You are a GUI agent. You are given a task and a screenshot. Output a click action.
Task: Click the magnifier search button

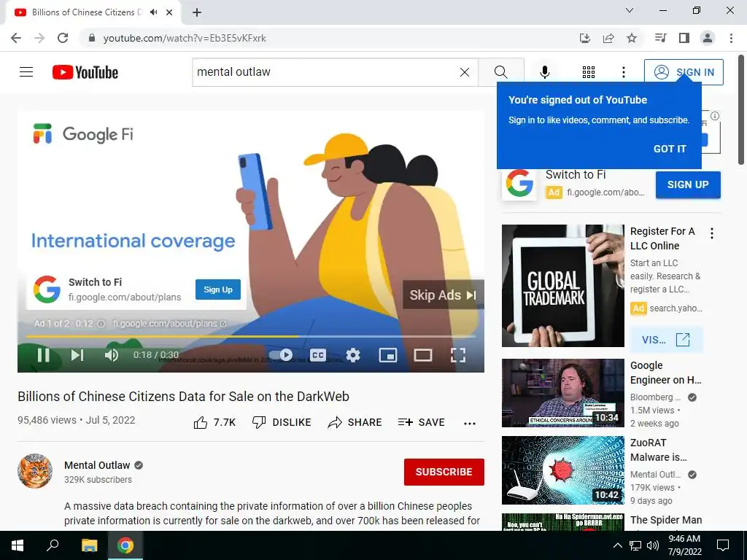coord(500,72)
